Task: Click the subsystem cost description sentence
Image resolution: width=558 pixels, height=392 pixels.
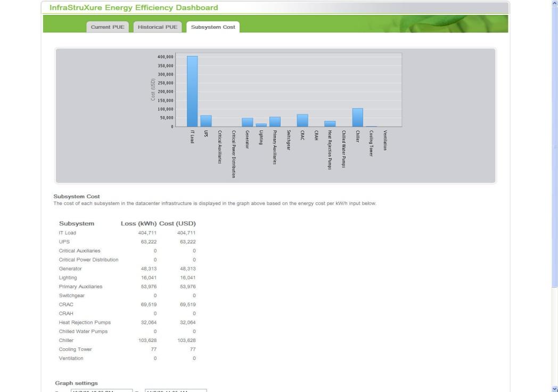Action: tap(215, 203)
